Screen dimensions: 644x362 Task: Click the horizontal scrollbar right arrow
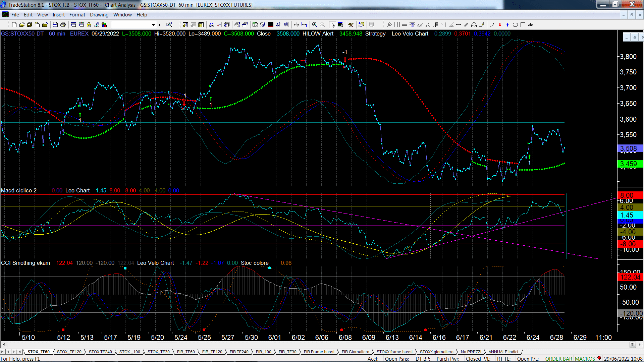[640, 345]
